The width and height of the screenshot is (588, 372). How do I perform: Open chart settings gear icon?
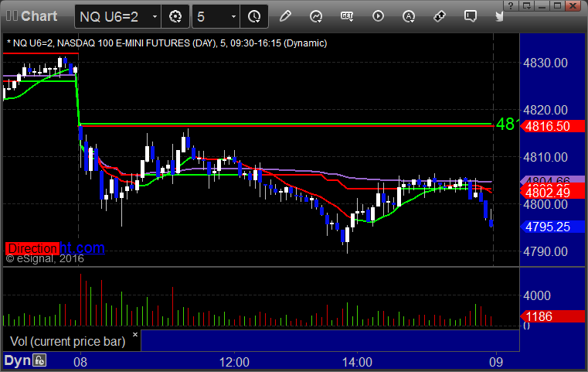click(x=175, y=16)
